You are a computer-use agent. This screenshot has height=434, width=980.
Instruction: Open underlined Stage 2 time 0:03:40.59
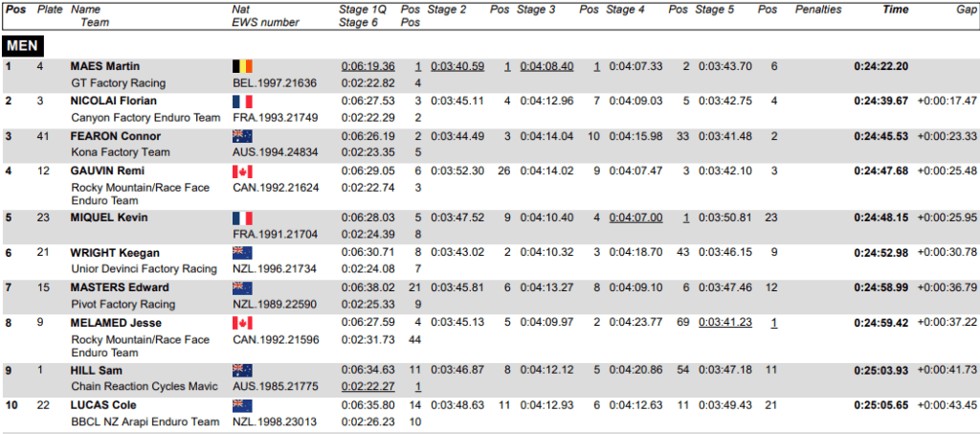457,67
